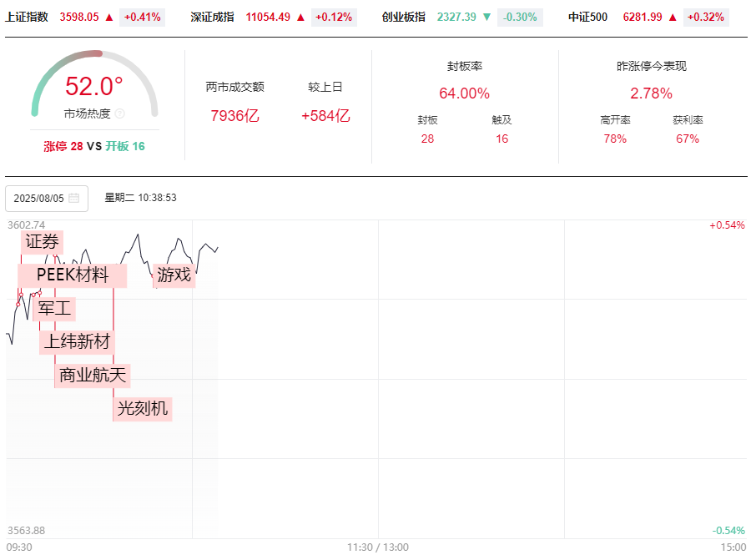Click the 封板率 64.00% figure
The image size is (751, 560).
click(464, 93)
